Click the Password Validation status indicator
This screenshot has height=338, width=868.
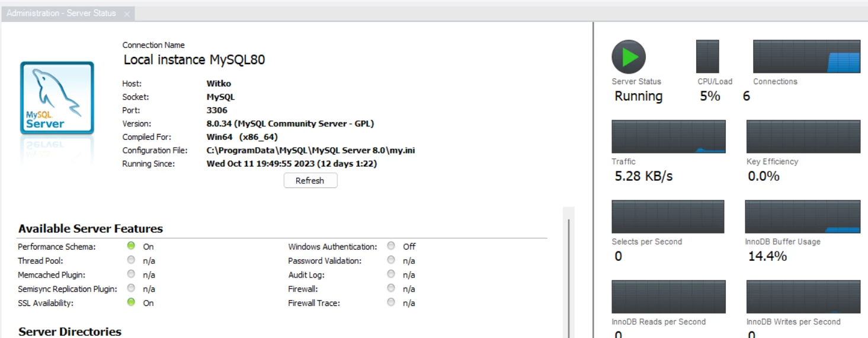(x=391, y=260)
